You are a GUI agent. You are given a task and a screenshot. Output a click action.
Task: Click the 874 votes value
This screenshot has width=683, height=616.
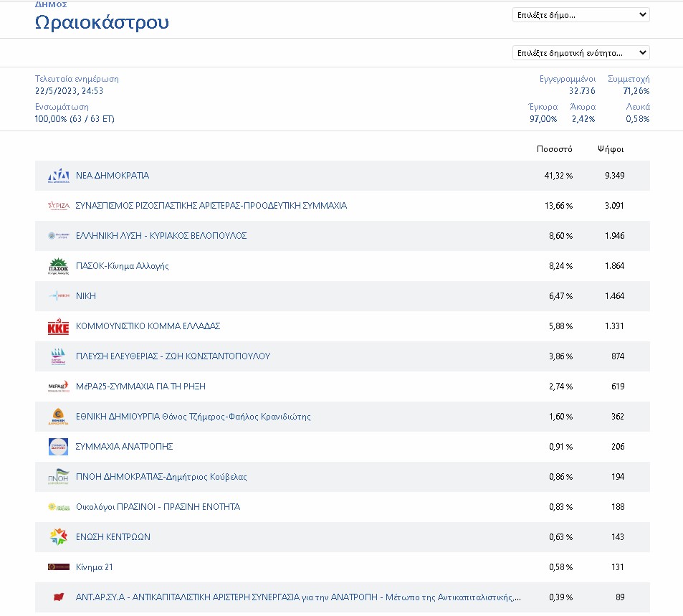click(618, 356)
